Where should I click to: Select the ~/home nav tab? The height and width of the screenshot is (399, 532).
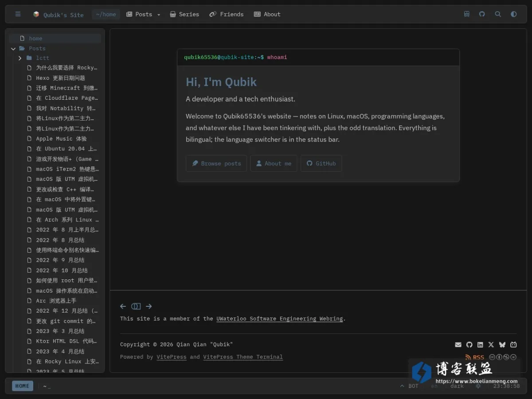click(106, 14)
